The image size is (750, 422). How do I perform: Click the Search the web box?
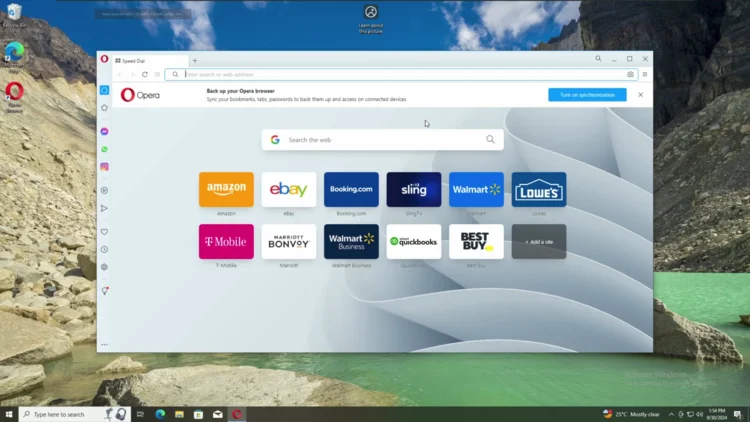[383, 140]
